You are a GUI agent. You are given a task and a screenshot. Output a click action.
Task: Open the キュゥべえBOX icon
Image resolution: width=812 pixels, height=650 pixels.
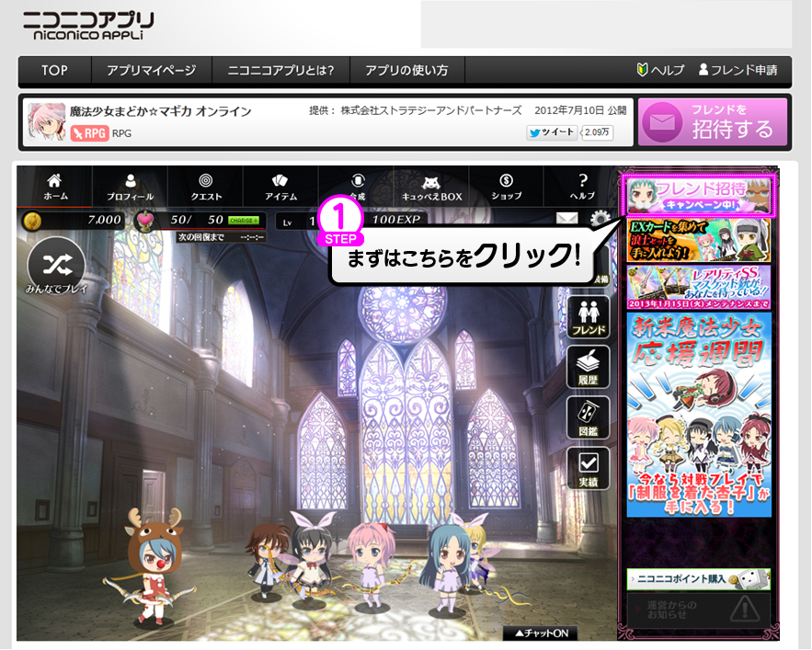point(431,187)
